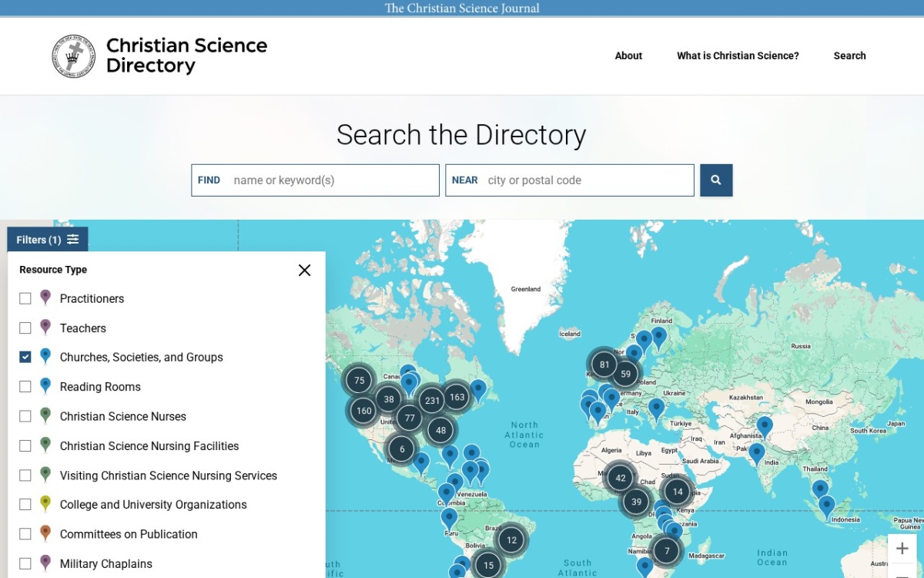Click the Military Chaplains label text
The image size is (924, 578).
click(x=106, y=563)
